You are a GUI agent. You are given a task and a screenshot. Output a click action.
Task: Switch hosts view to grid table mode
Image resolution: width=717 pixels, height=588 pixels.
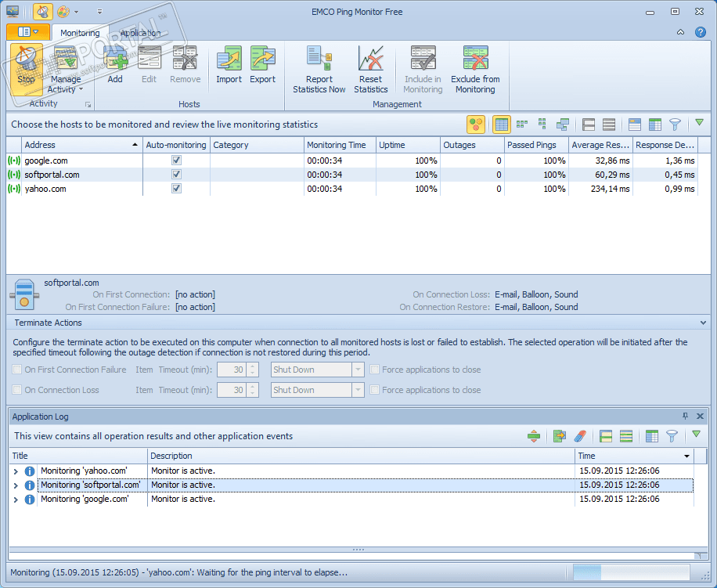click(502, 124)
